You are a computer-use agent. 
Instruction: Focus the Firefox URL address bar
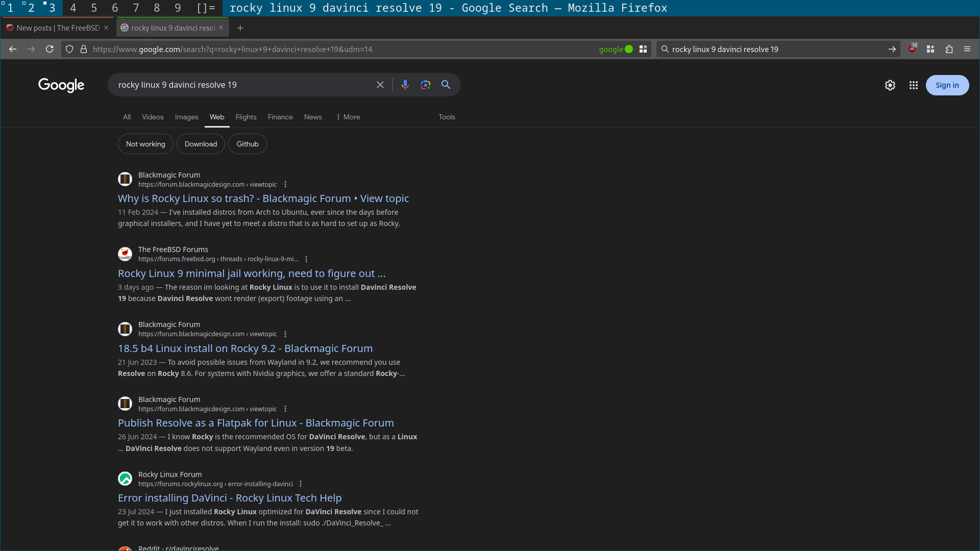[x=342, y=49]
